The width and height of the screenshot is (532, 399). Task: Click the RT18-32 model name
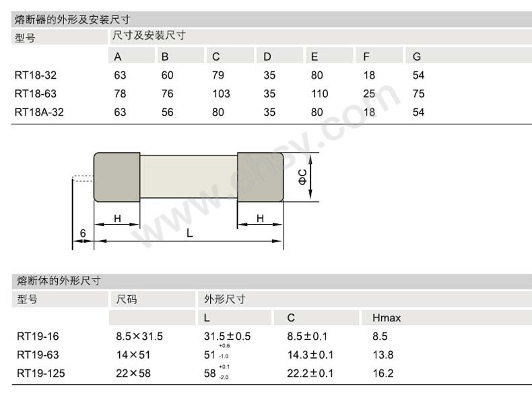[36, 75]
